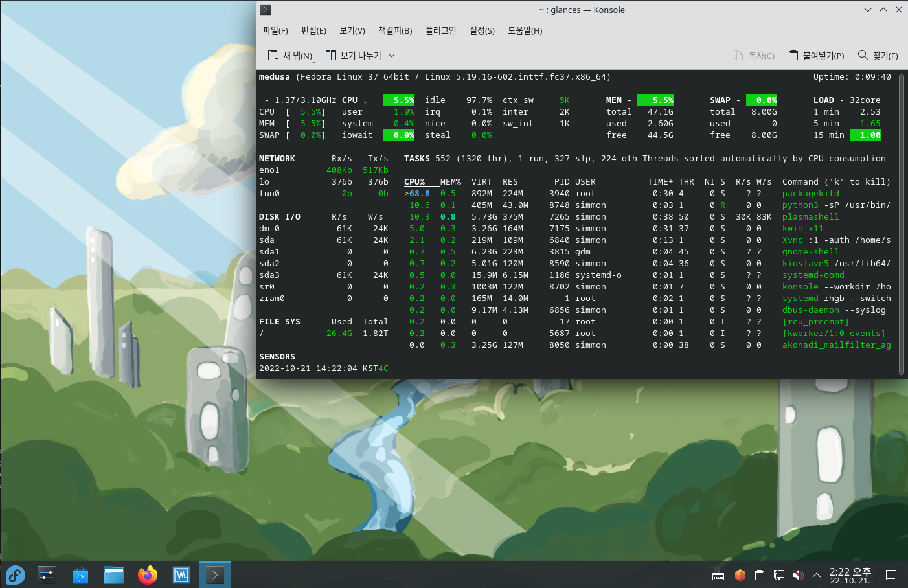Image resolution: width=908 pixels, height=588 pixels.
Task: Click the Copy (복사) toolbar button
Action: [754, 56]
